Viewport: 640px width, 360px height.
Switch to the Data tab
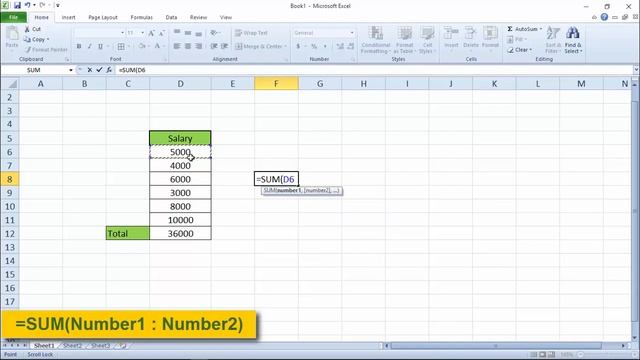(x=171, y=18)
